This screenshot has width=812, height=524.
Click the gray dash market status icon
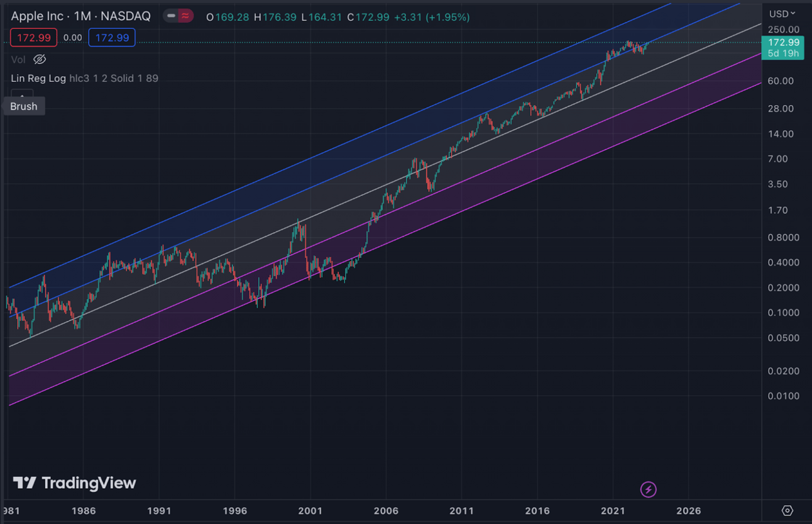[x=171, y=16]
